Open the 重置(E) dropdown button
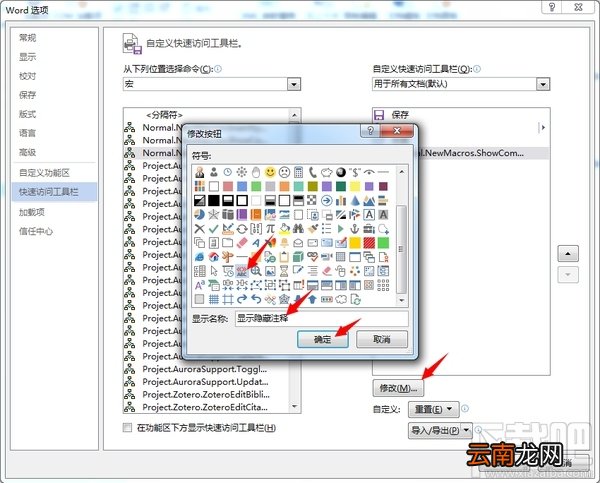This screenshot has height=483, width=600. point(434,410)
